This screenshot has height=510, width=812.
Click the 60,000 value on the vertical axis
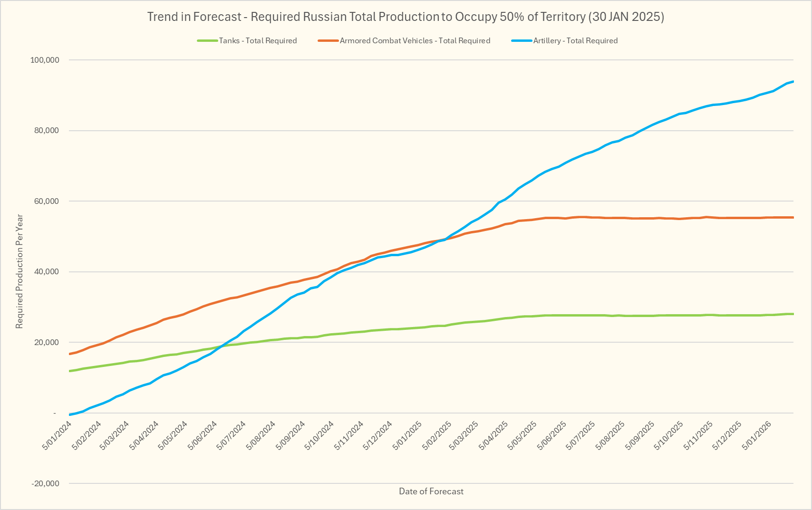point(47,201)
